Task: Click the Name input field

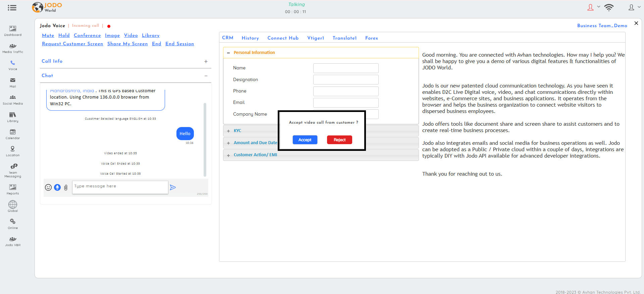Action: click(346, 68)
